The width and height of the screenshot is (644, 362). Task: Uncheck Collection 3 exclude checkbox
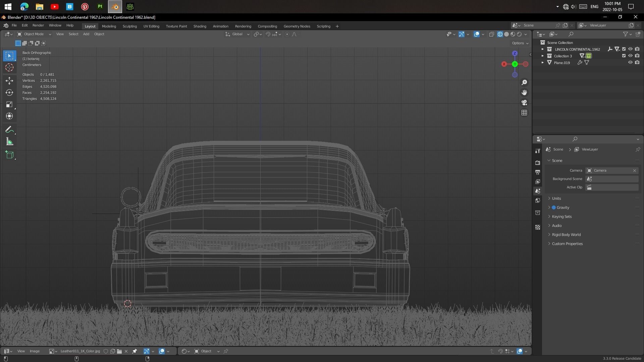[x=624, y=56]
